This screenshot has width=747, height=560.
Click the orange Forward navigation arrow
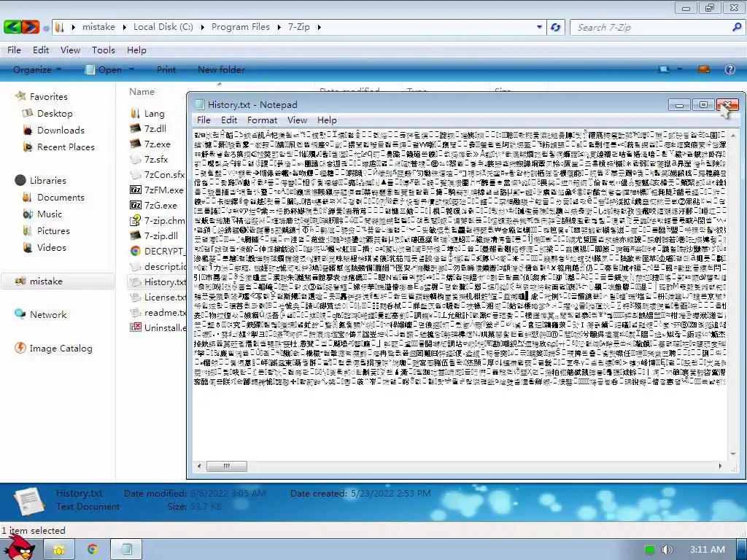[30, 27]
